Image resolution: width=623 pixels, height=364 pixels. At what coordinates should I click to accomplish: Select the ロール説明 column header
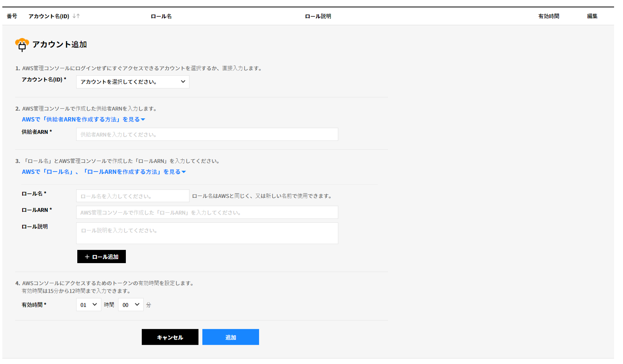pos(318,16)
